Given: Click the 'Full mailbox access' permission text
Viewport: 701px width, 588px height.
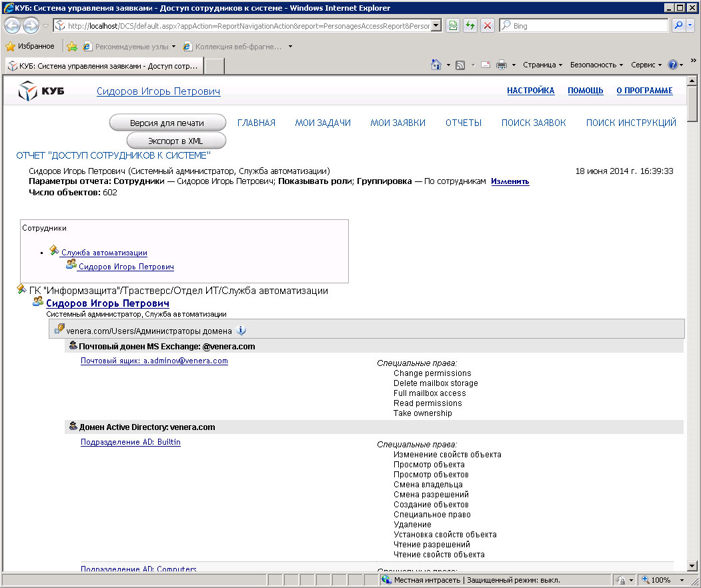Looking at the screenshot, I should [x=430, y=393].
